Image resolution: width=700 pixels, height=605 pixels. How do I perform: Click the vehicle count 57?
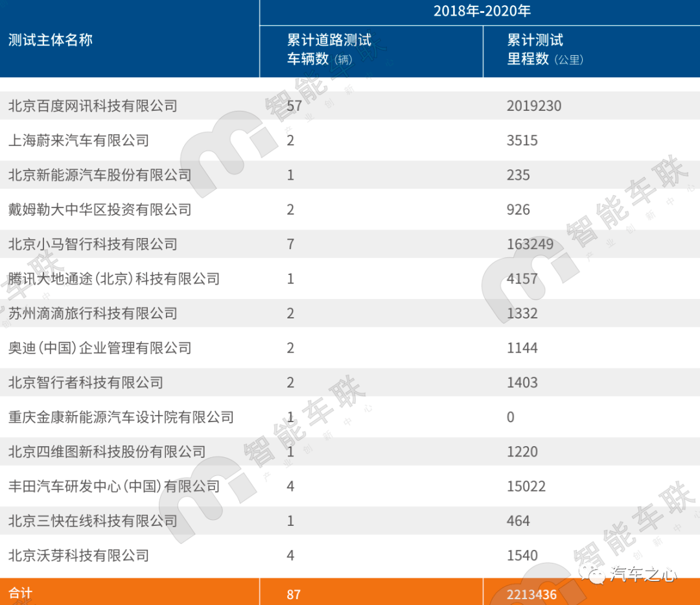point(294,106)
